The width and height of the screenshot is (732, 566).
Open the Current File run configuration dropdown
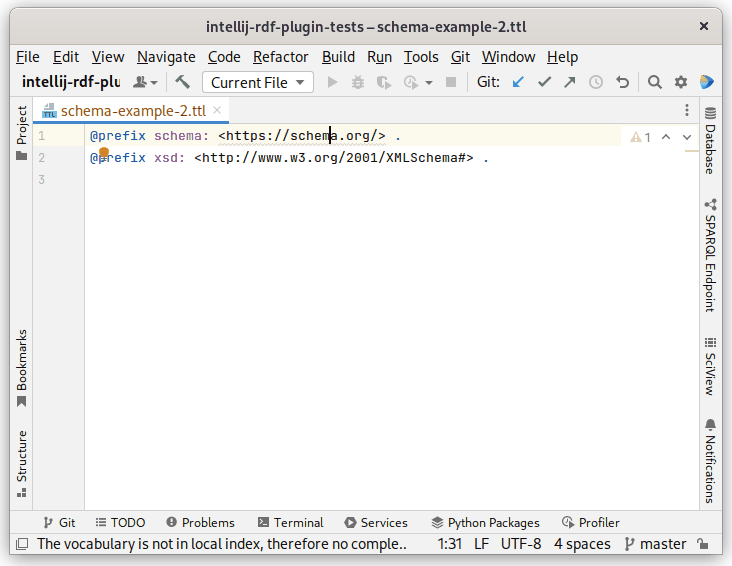point(258,83)
